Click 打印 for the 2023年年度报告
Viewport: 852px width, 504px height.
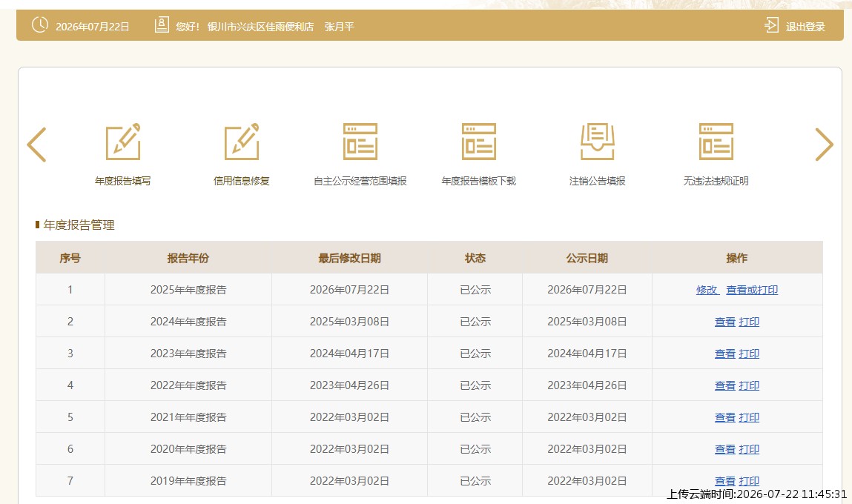coord(749,354)
